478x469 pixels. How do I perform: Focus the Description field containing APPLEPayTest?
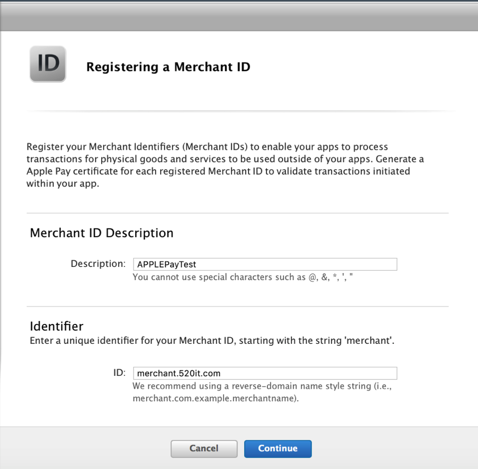coord(265,264)
